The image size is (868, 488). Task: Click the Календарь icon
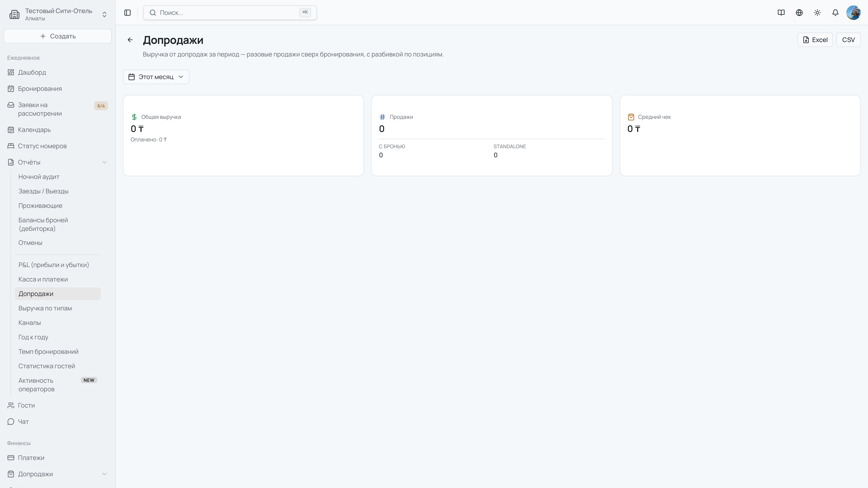[x=11, y=130]
